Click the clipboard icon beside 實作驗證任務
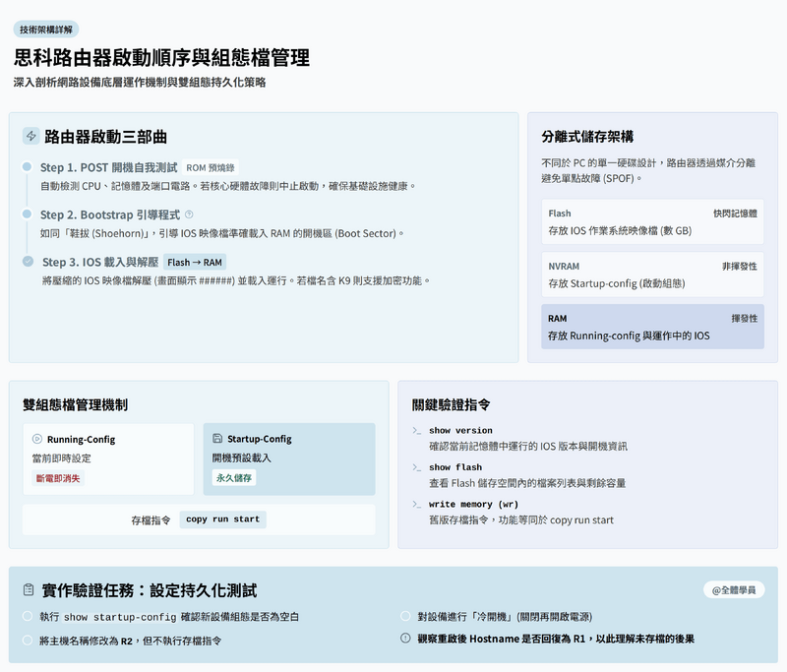Viewport: 787px width, 672px height. [30, 590]
